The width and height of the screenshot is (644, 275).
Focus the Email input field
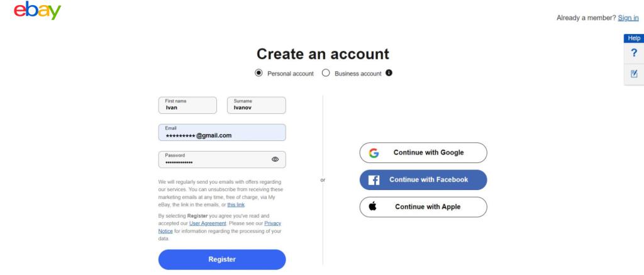(x=222, y=132)
